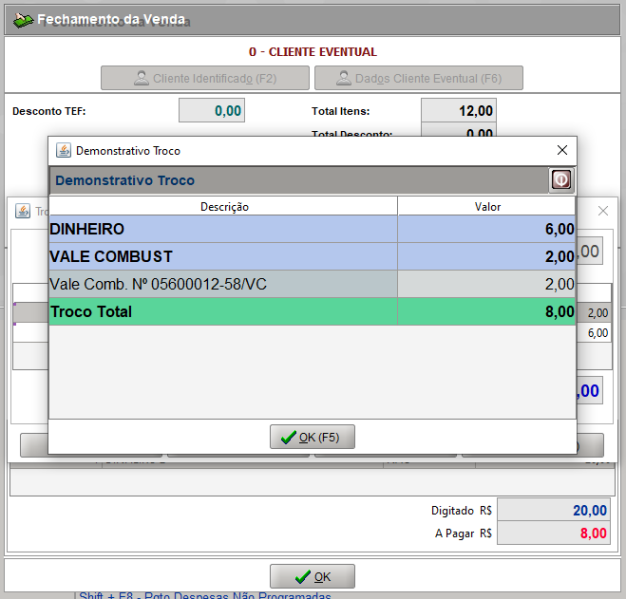
Task: Click the Fechamento da Venda title bar icon
Action: tap(21, 20)
